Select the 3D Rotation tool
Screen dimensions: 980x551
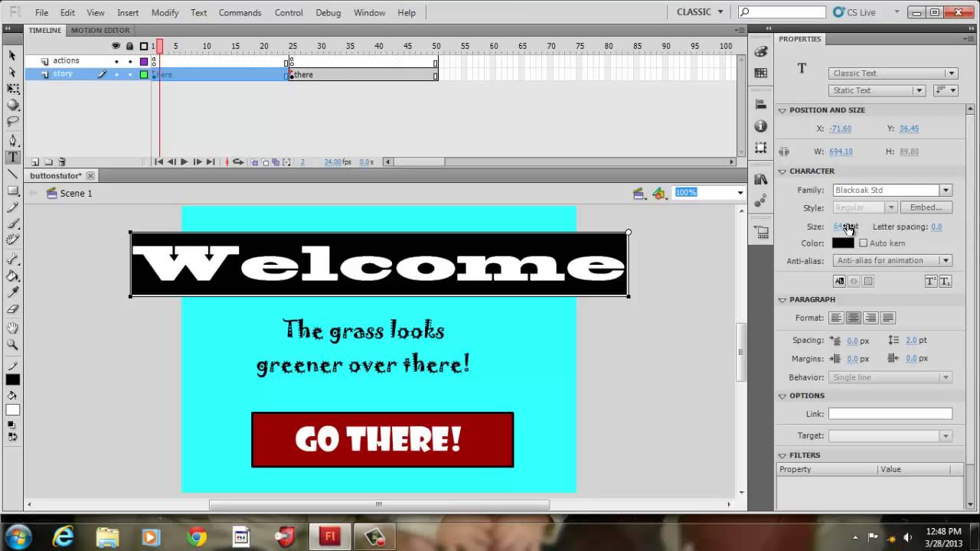click(12, 105)
